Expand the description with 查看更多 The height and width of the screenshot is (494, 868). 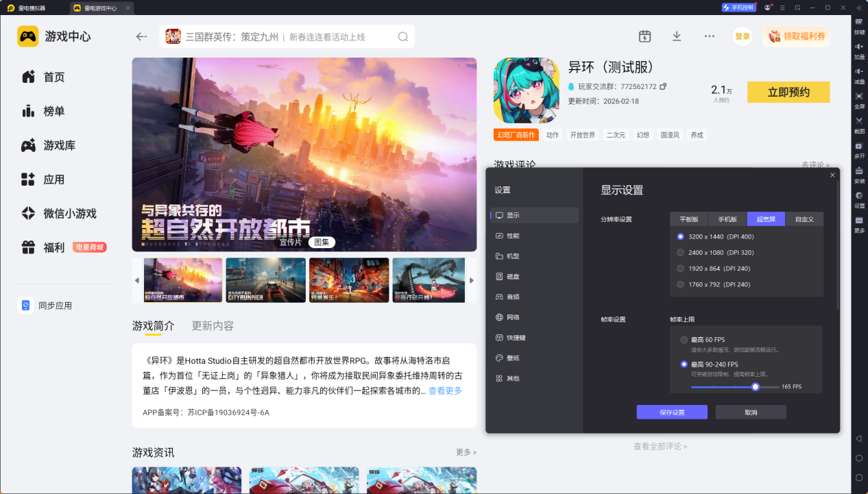click(x=445, y=391)
